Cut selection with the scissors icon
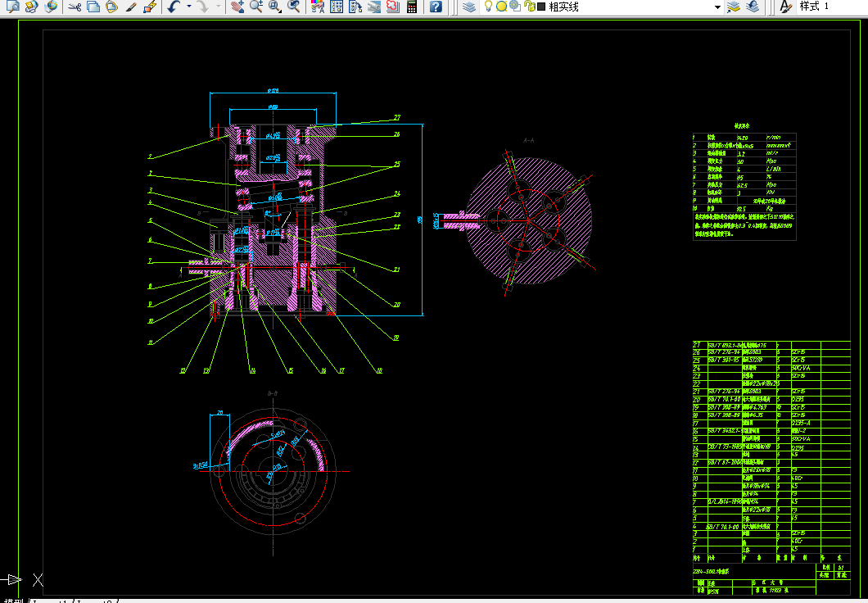This screenshot has width=868, height=603. [75, 7]
